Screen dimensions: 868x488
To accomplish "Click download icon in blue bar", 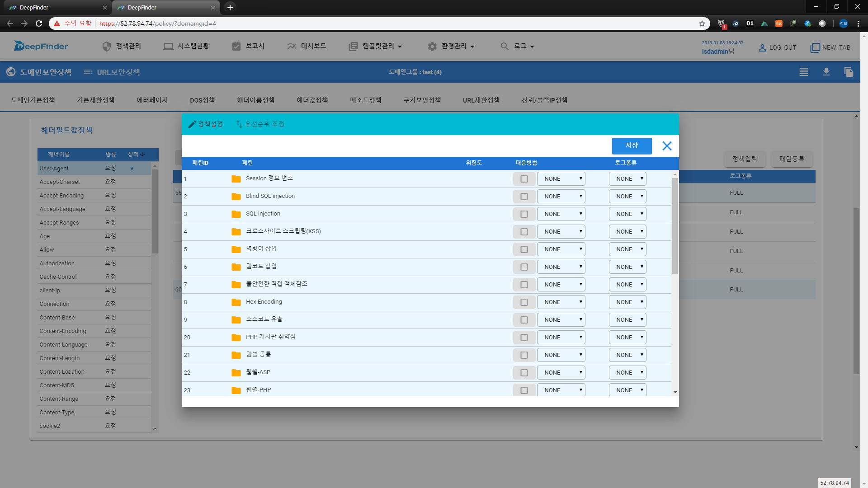I will (x=826, y=72).
